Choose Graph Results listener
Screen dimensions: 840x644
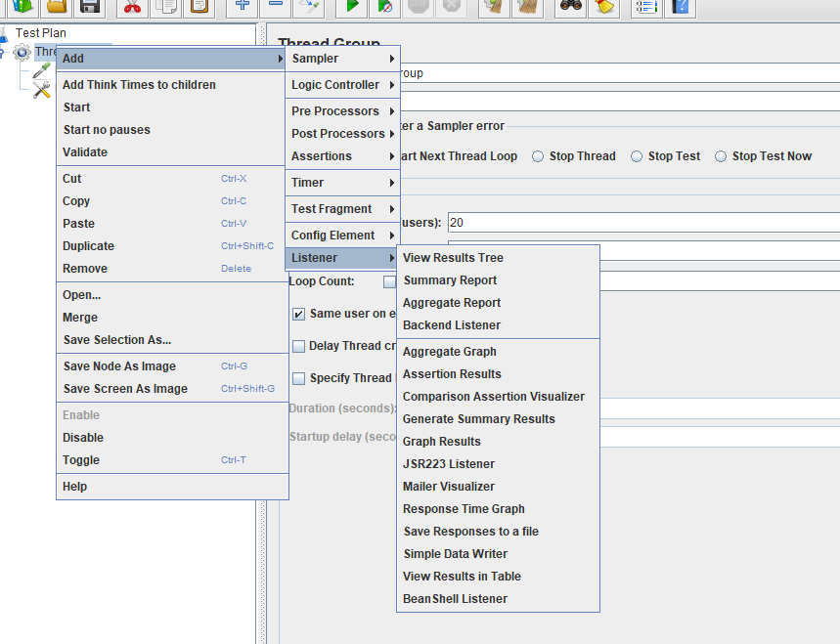tap(498, 442)
